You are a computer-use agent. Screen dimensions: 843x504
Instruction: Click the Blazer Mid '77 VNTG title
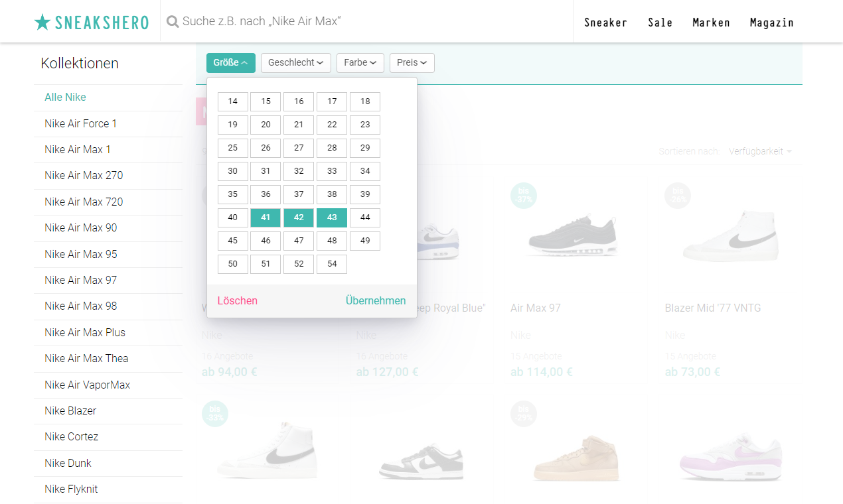(713, 308)
